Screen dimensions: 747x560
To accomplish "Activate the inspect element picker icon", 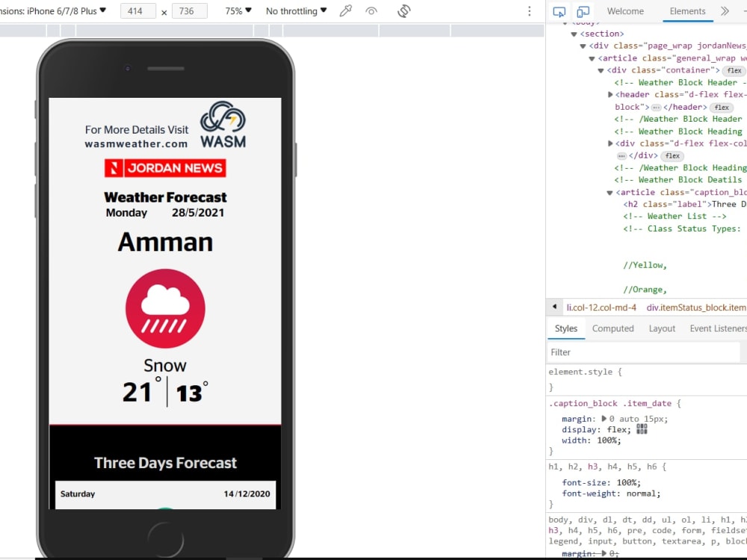I will (560, 11).
